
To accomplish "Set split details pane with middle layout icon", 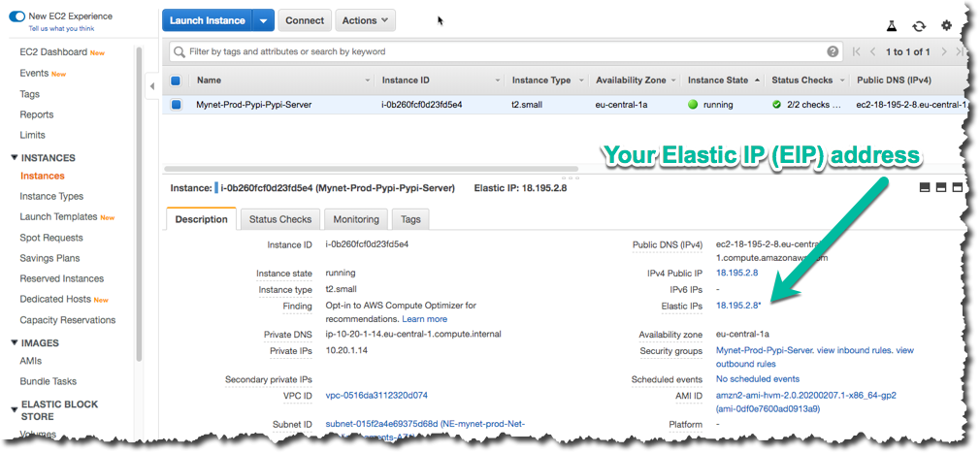I will pyautogui.click(x=940, y=187).
